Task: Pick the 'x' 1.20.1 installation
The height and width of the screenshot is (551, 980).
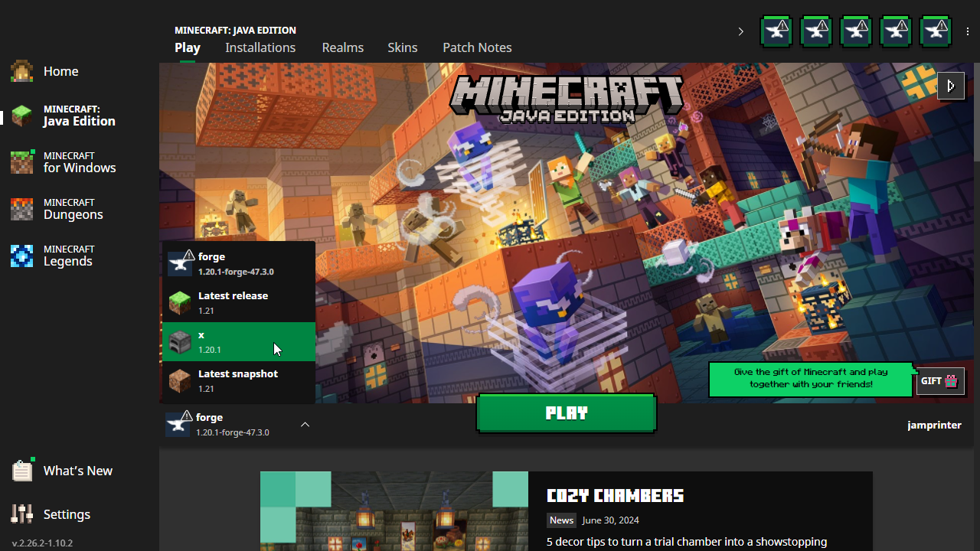Action: 238,341
